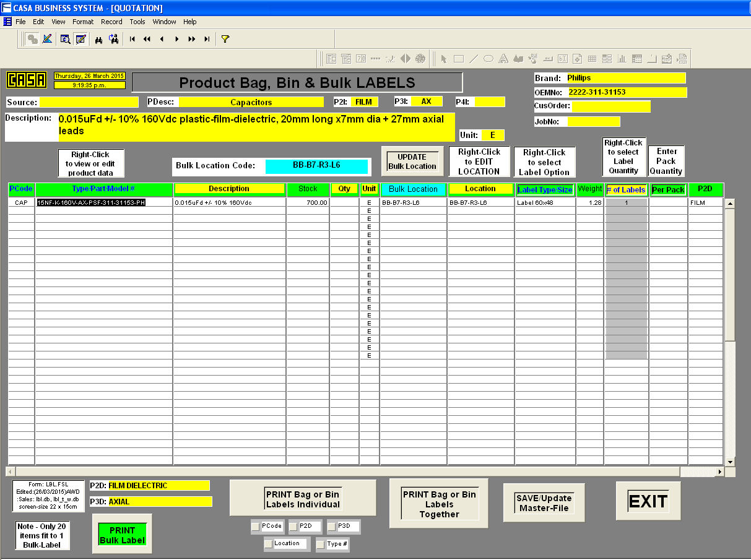Click the CASA logo on the form
751x560 pixels.
coord(26,80)
